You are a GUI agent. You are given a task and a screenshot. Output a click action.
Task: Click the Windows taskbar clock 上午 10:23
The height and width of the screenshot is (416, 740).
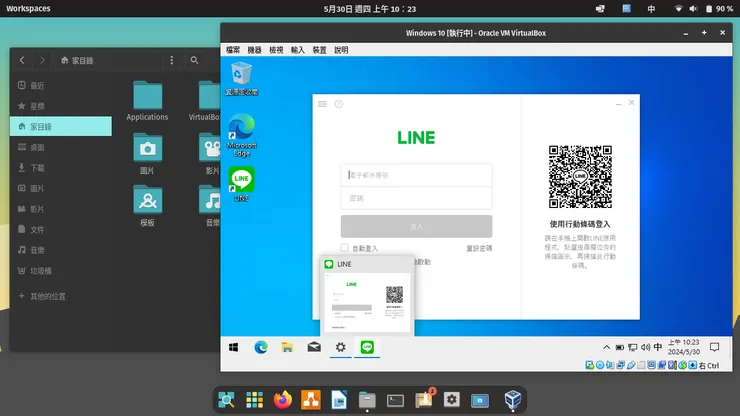(683, 347)
